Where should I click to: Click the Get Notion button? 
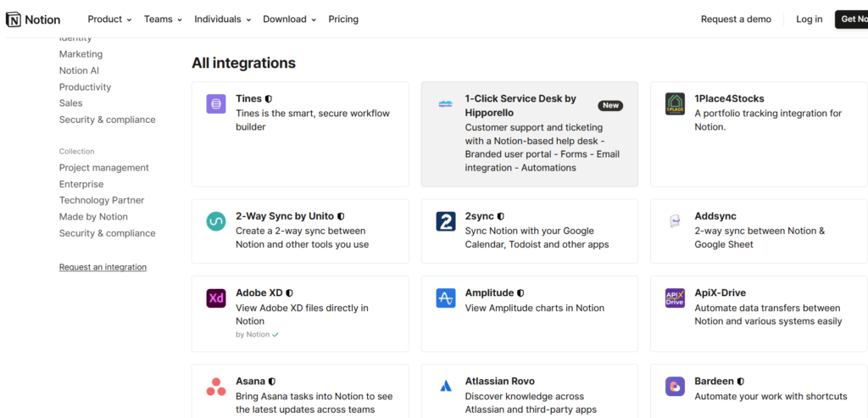851,20
